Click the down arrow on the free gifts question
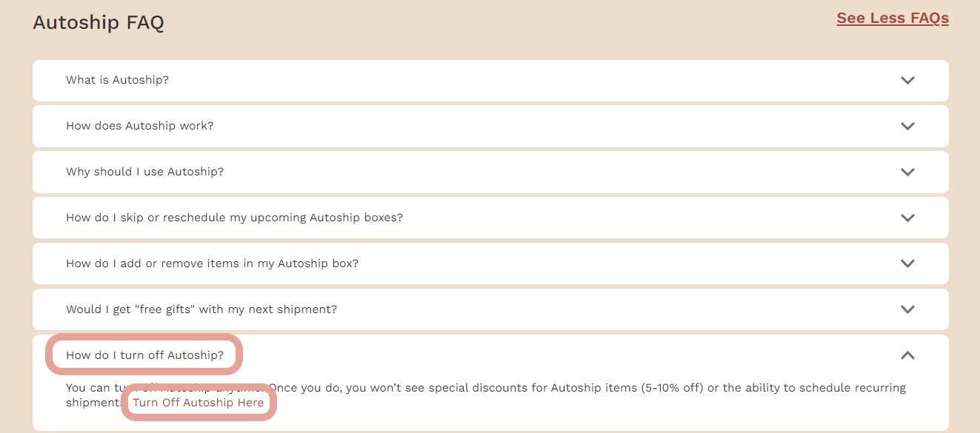Image resolution: width=980 pixels, height=433 pixels. point(907,309)
